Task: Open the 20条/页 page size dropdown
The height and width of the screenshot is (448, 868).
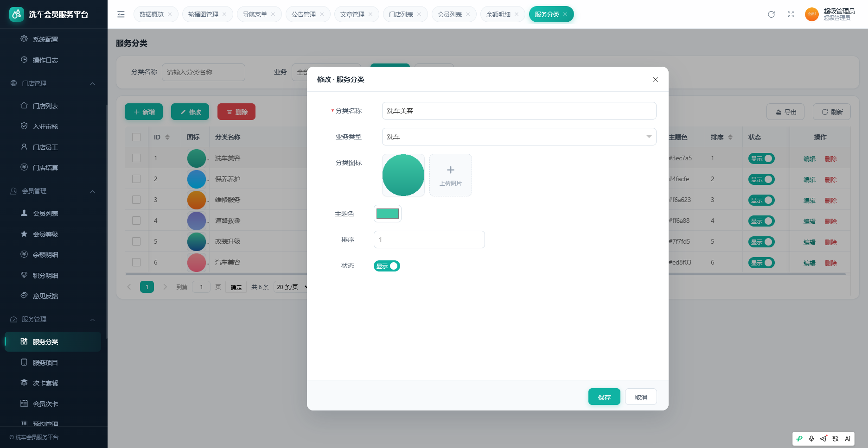Action: 292,287
